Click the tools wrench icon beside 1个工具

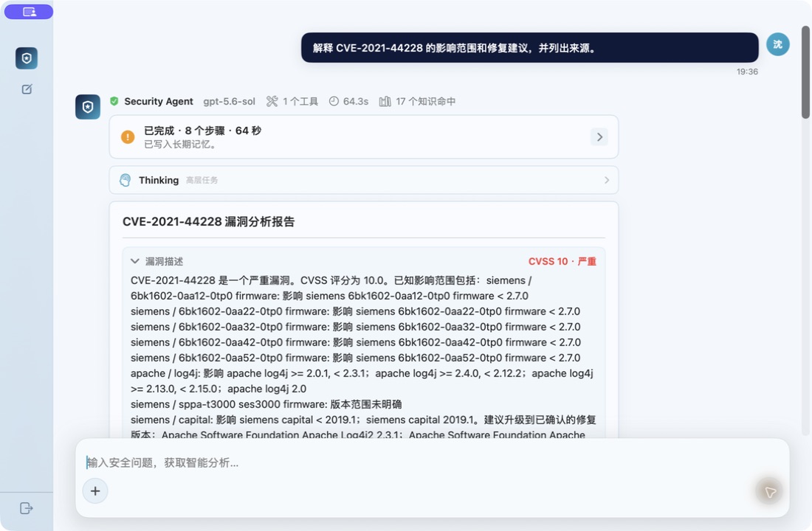click(272, 102)
